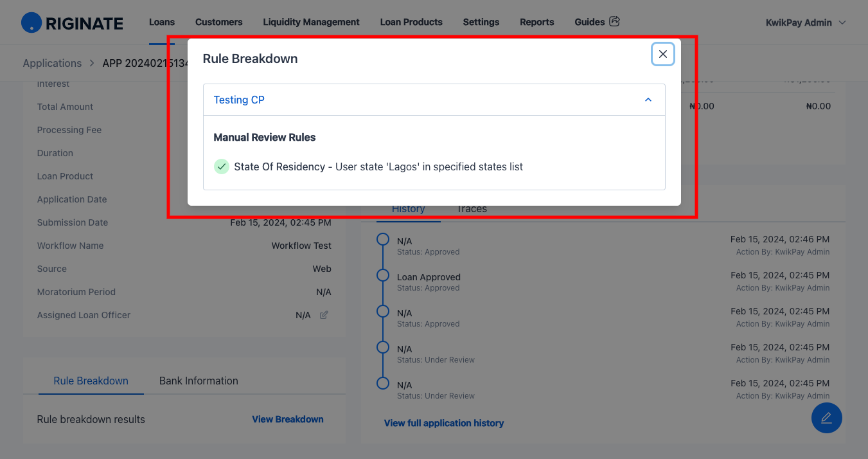Edit the Assigned Loan Officer pencil icon
868x459 pixels.
pos(324,315)
